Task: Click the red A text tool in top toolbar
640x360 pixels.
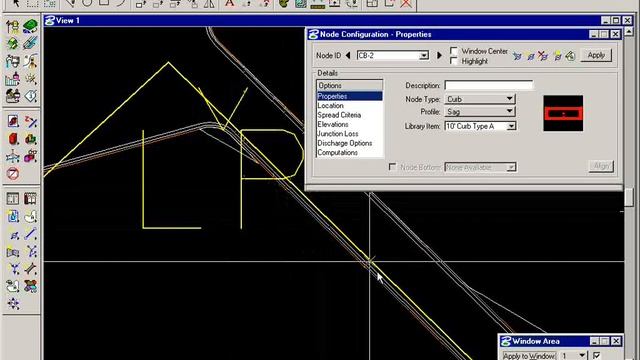Action: pyautogui.click(x=229, y=4)
